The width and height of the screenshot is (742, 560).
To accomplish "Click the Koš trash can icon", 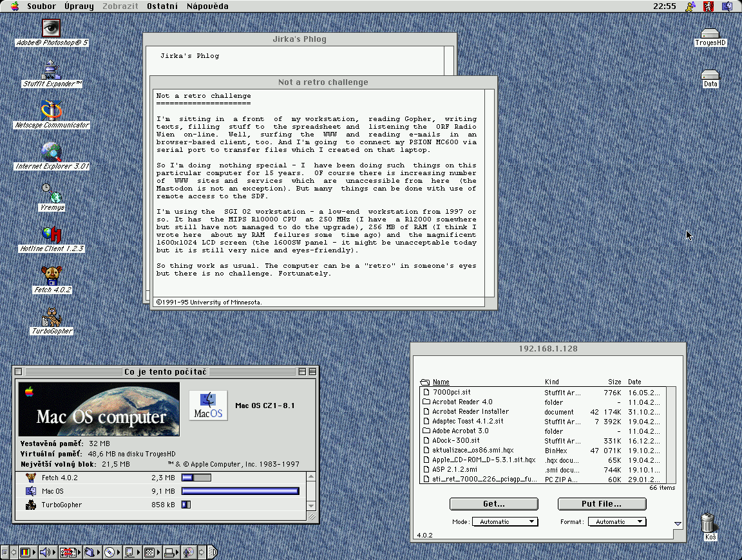I will (x=709, y=522).
